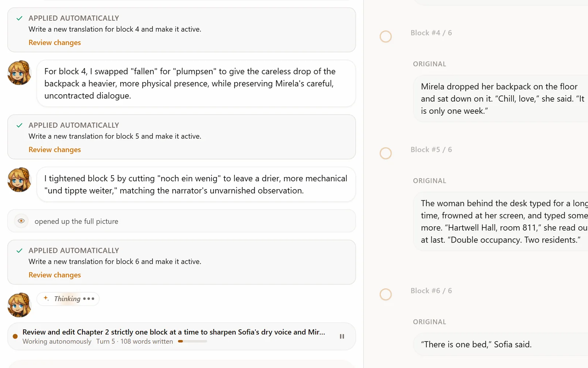Screen dimensions: 588x368
Task: Click the words-written progress bar
Action: tap(192, 342)
